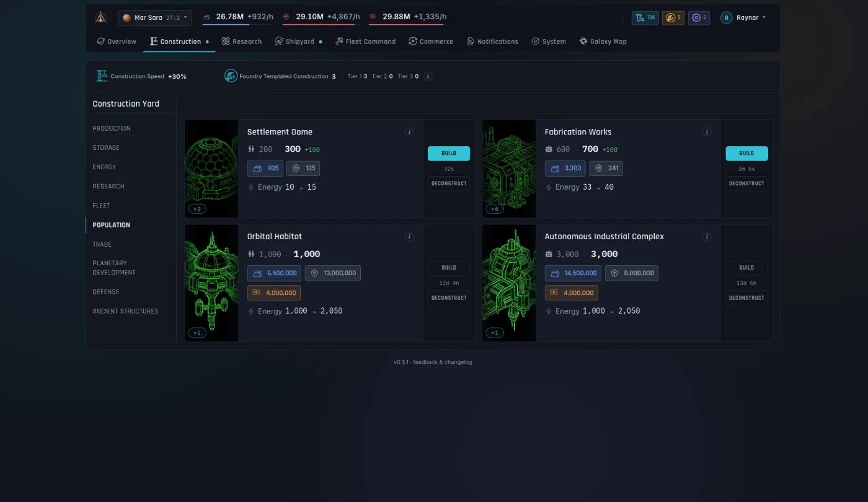Select the Ancient Structures sidebar category
The width and height of the screenshot is (868, 502).
pyautogui.click(x=125, y=311)
